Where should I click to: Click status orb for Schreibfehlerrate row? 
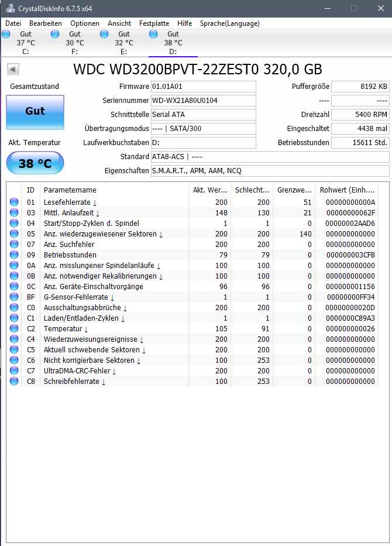click(x=14, y=381)
